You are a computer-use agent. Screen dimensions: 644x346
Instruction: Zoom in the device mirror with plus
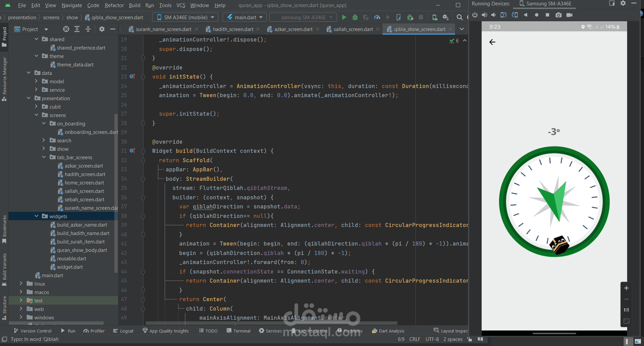626,288
